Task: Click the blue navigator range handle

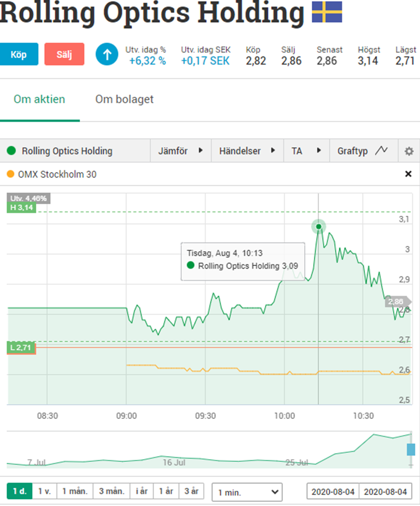Action: [410, 450]
